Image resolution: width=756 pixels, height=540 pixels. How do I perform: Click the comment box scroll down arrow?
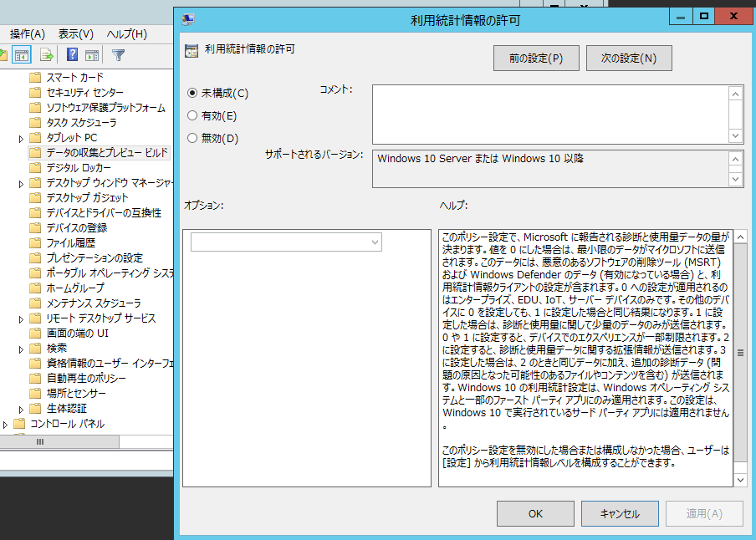[x=735, y=136]
